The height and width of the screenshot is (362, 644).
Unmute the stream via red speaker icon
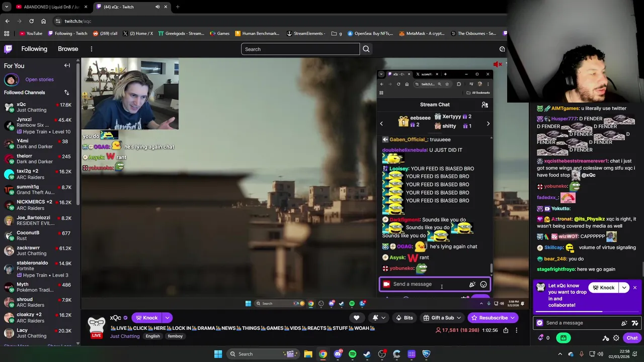point(498,64)
